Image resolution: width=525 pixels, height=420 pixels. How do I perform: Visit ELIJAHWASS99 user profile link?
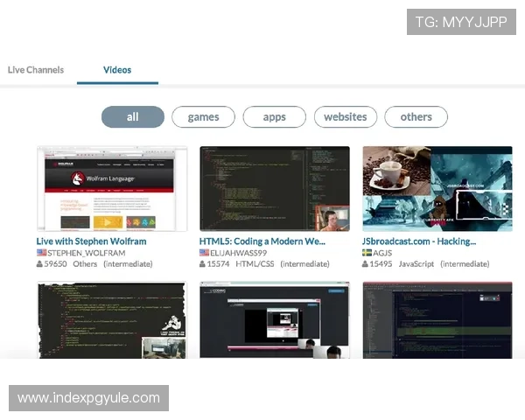[240, 253]
